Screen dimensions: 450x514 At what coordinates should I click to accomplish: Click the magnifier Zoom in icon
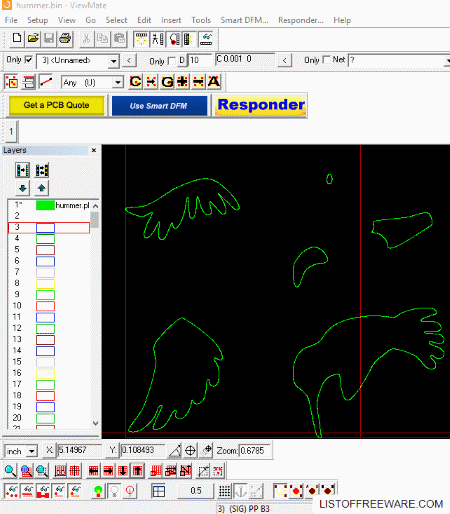[10, 471]
